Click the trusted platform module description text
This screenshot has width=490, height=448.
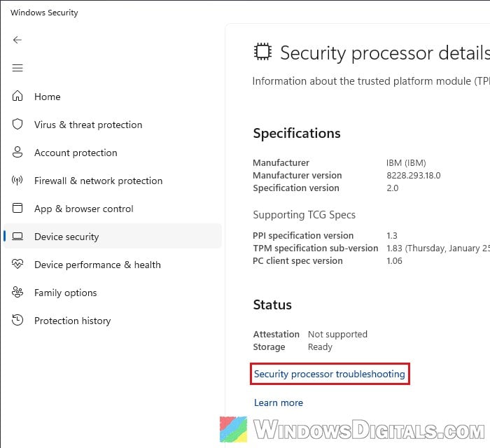371,81
